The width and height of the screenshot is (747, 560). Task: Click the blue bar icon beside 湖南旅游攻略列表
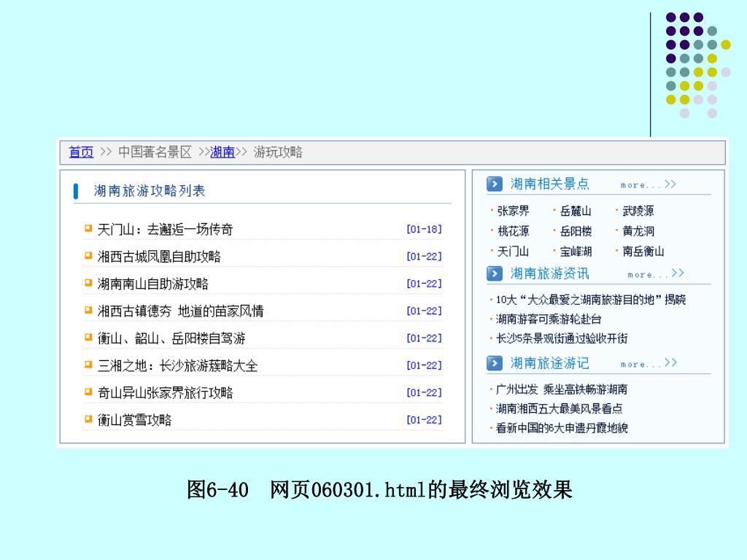pyautogui.click(x=76, y=191)
